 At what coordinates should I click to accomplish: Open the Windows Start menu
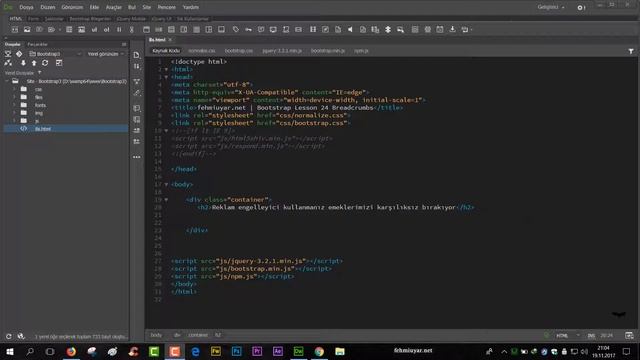point(9,351)
